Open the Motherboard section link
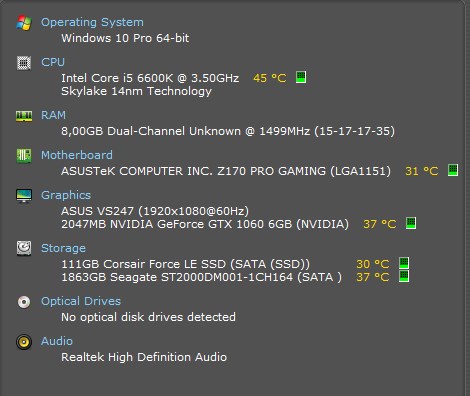 click(x=77, y=155)
